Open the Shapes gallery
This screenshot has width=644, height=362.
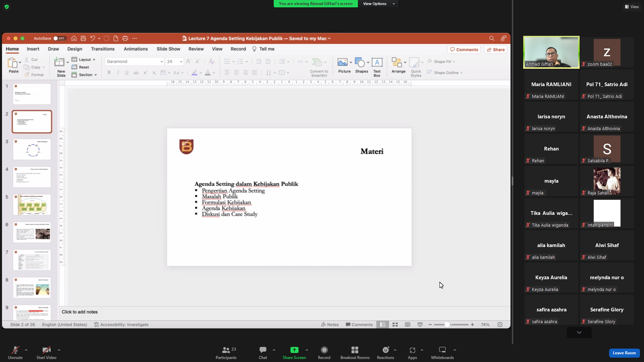click(362, 66)
